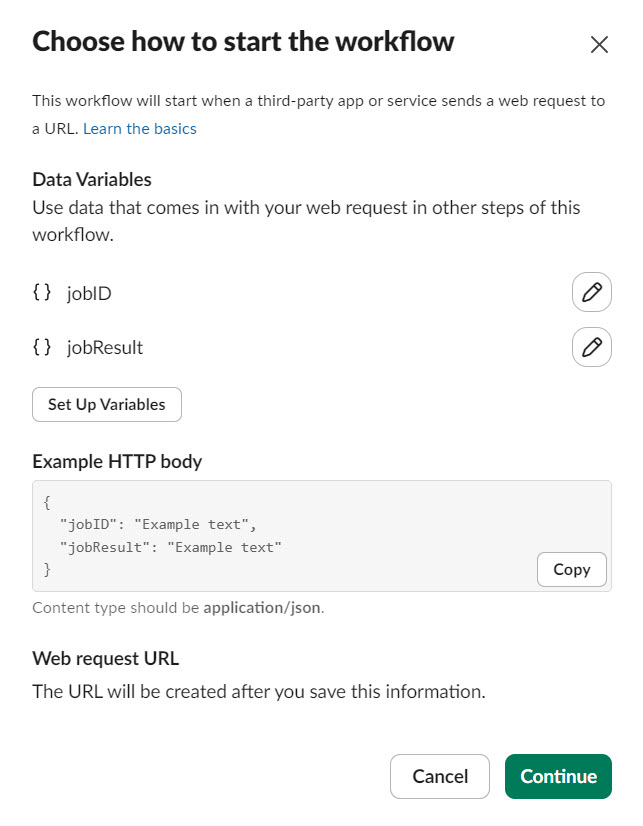This screenshot has width=643, height=826.
Task: Click the Example HTTP body heading
Action: tap(117, 462)
